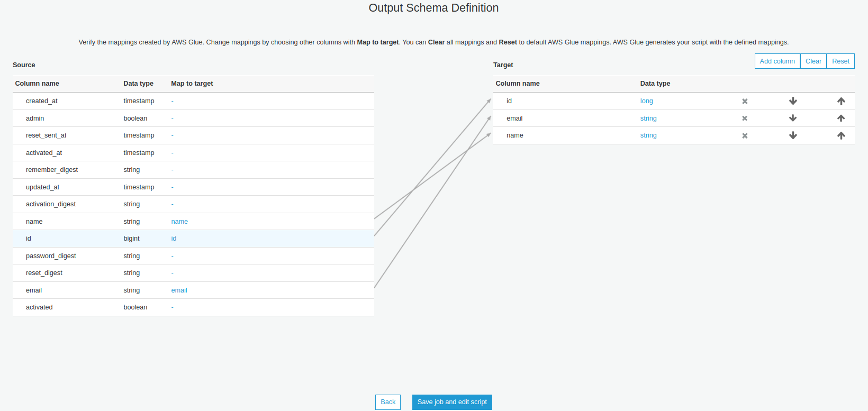Screen dimensions: 868x411
Task: Click the Add column button
Action: pyautogui.click(x=777, y=61)
